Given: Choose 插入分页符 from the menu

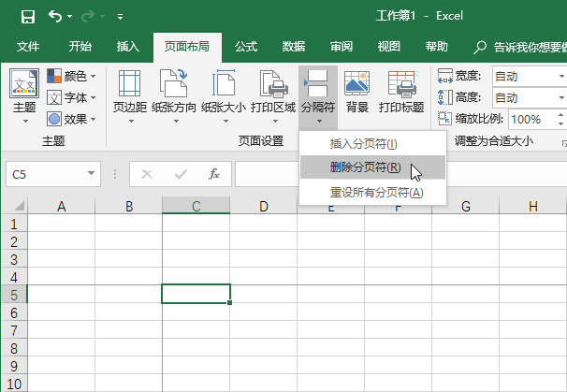Looking at the screenshot, I should [372, 144].
